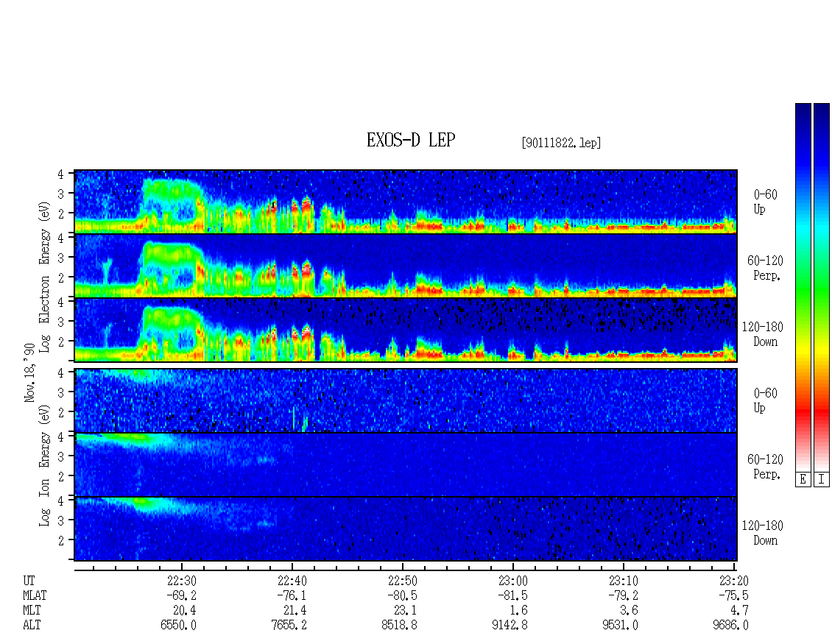The height and width of the screenshot is (644, 832).
Task: Select "120-180 Down" label beside the electron panel
Action: (x=763, y=334)
